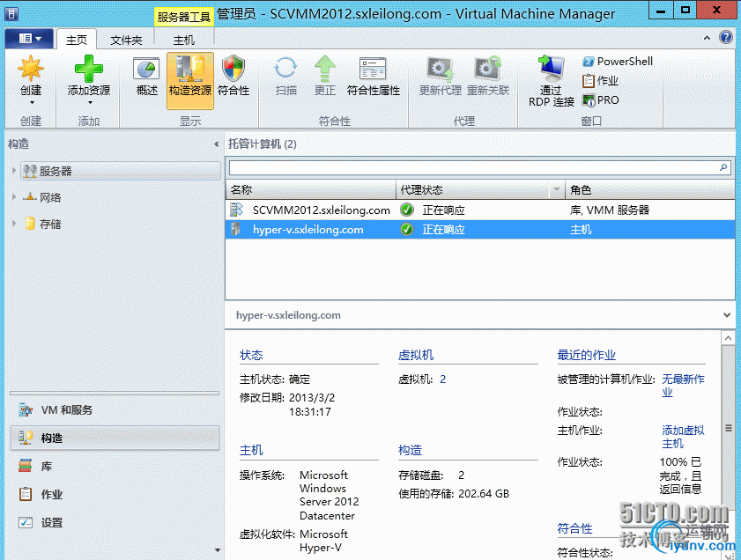This screenshot has width=741, height=560.
Task: Open the blue application menu dropdown
Action: [x=29, y=38]
